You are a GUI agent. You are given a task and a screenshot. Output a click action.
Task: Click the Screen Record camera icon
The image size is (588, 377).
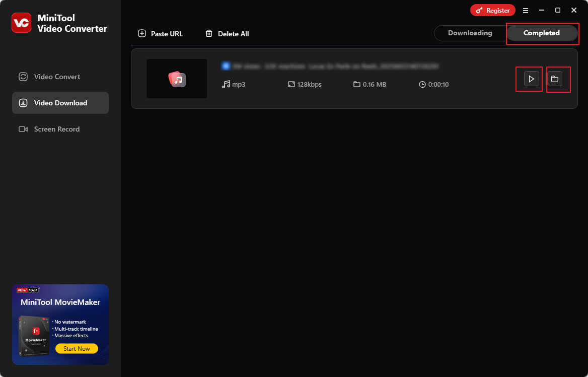(x=23, y=129)
